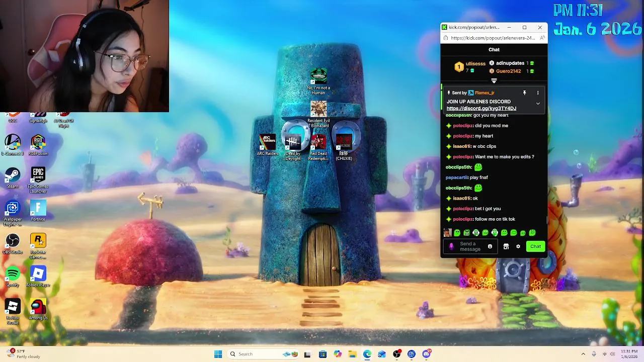Open the Rockstar Games Launcher icon
The height and width of the screenshot is (362, 644).
coord(38,246)
